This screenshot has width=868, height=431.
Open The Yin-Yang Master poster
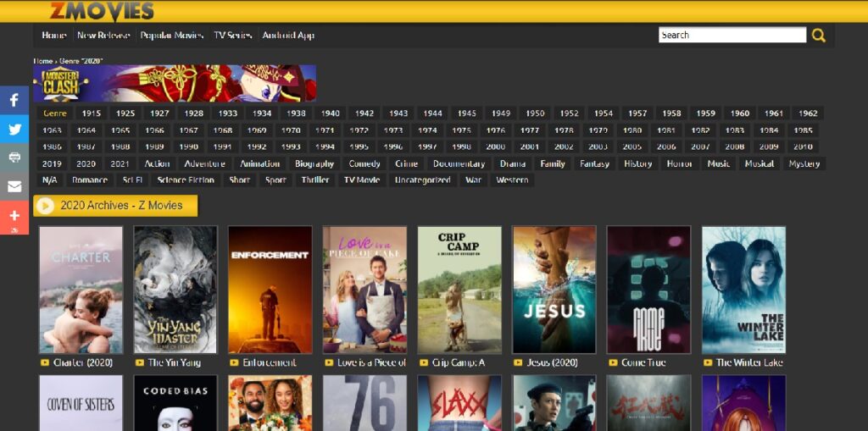[x=175, y=290]
